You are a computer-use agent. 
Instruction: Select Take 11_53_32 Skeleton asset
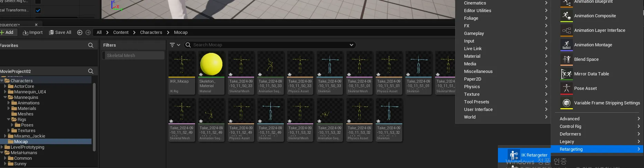[x=389, y=120]
